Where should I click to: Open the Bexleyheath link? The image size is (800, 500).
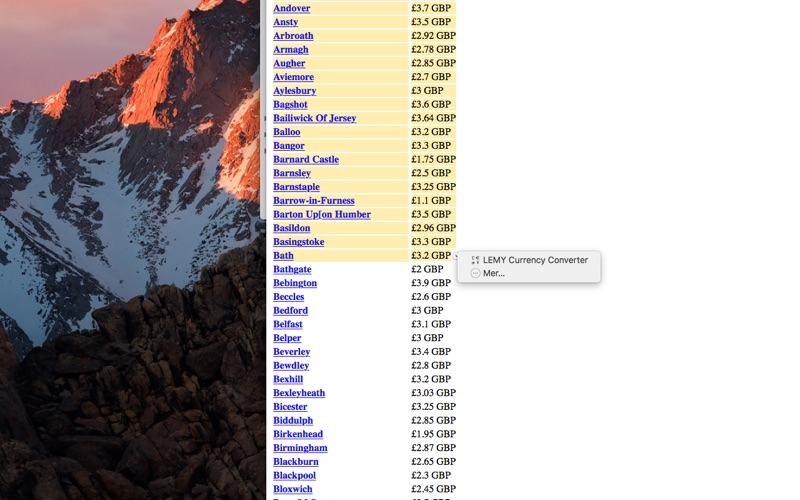299,394
